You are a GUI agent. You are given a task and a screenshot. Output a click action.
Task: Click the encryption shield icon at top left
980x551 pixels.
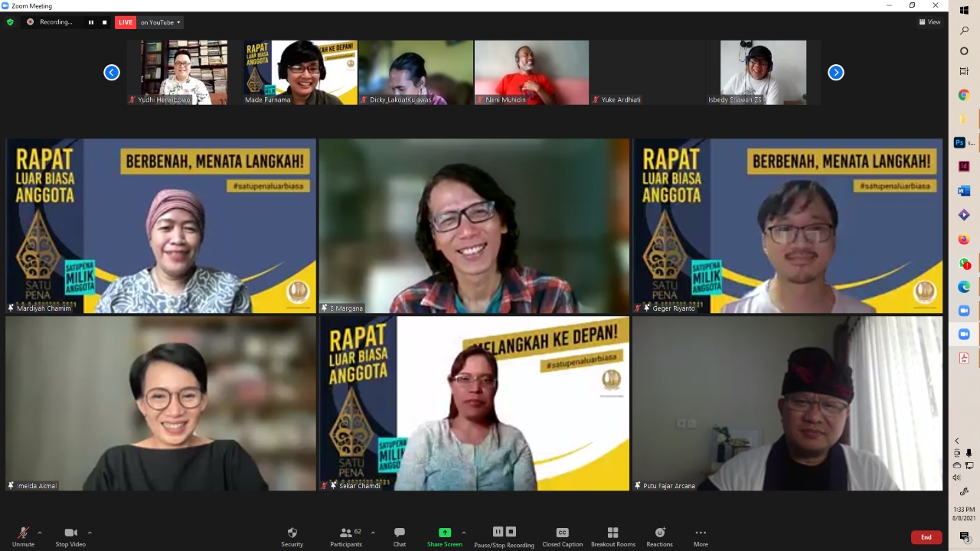(x=10, y=22)
